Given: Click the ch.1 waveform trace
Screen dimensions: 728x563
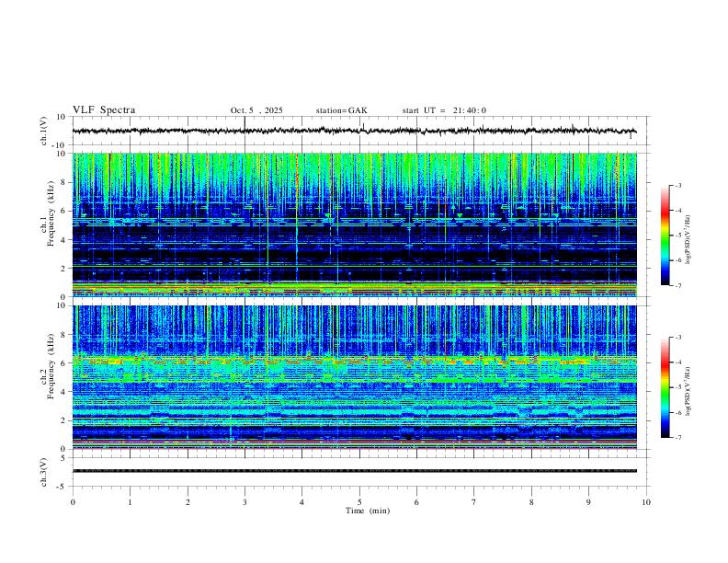Looking at the screenshot, I should pos(354,131).
